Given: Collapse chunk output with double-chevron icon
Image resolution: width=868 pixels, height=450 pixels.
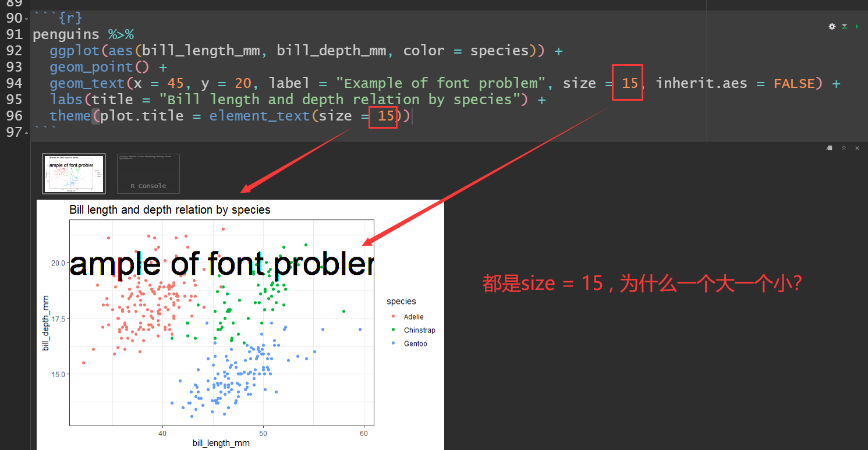Looking at the screenshot, I should 844,148.
